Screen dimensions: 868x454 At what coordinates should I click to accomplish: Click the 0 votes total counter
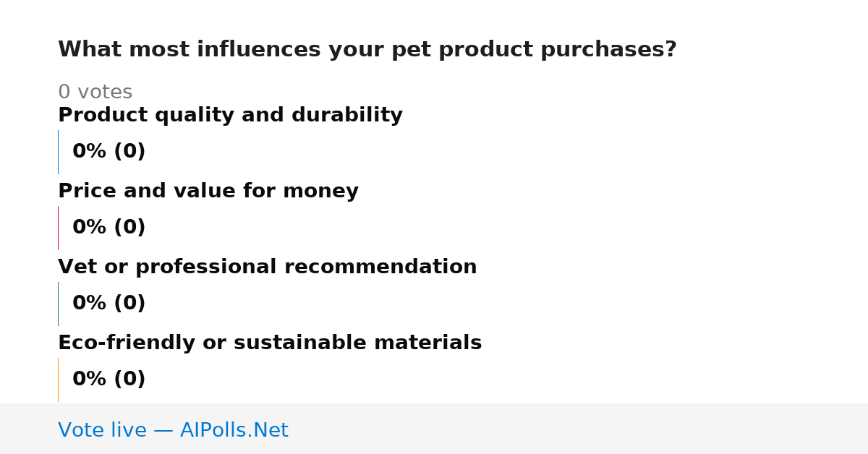95,93
